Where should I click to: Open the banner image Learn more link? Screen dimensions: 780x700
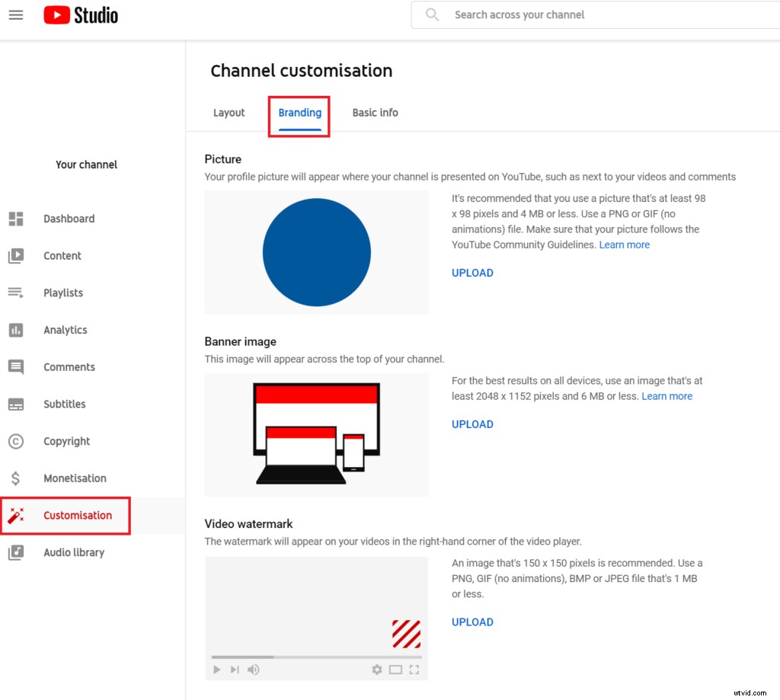[667, 396]
